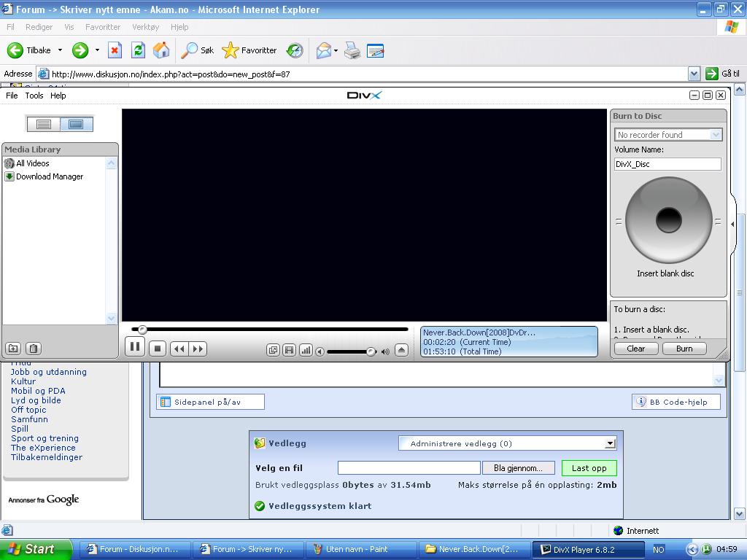Open the mail icon dropdown arrow
747x560 pixels.
pos(336,50)
